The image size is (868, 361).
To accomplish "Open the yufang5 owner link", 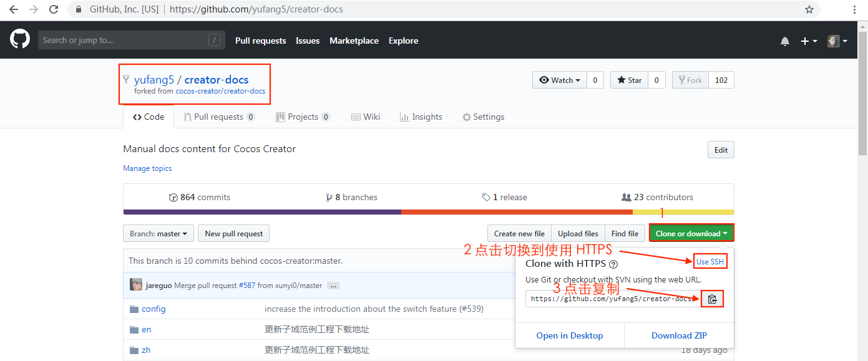I will click(x=154, y=80).
